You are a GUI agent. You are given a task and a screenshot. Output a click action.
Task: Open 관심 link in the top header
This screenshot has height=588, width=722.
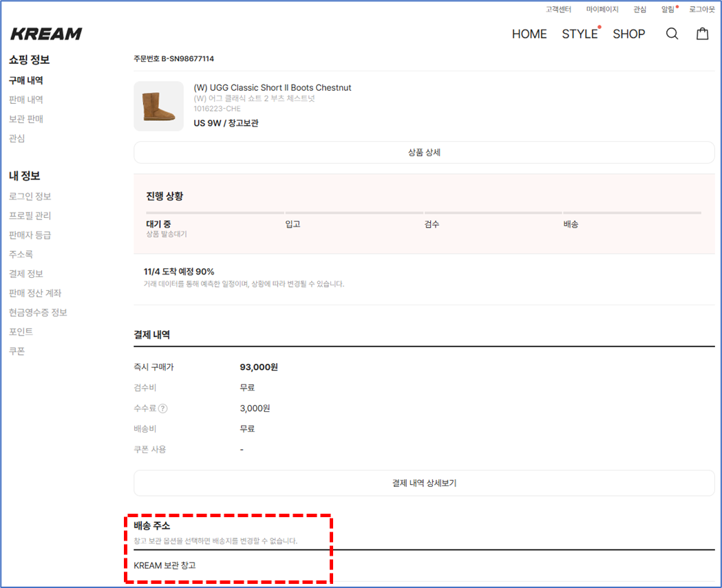[639, 9]
